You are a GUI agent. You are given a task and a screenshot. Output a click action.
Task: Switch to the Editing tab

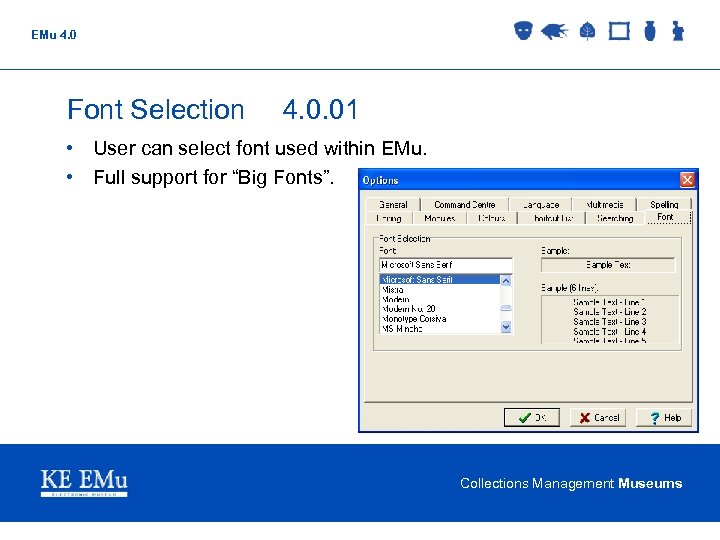[389, 218]
